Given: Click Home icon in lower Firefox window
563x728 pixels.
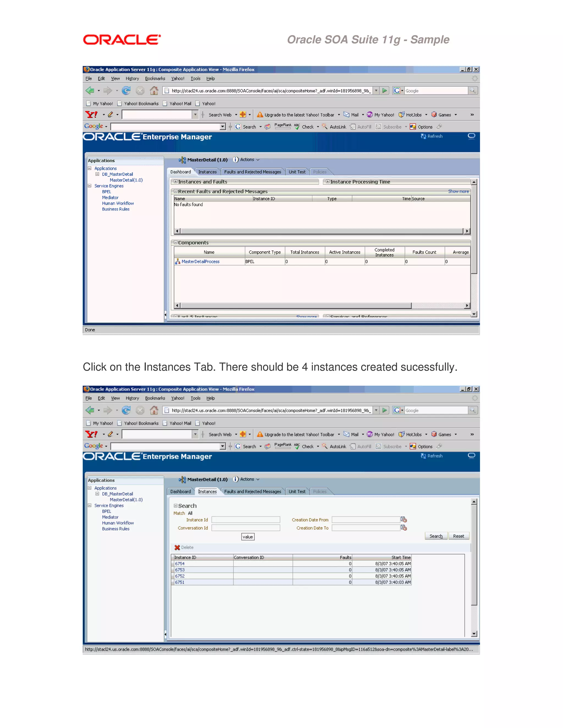Looking at the screenshot, I should coord(154,410).
